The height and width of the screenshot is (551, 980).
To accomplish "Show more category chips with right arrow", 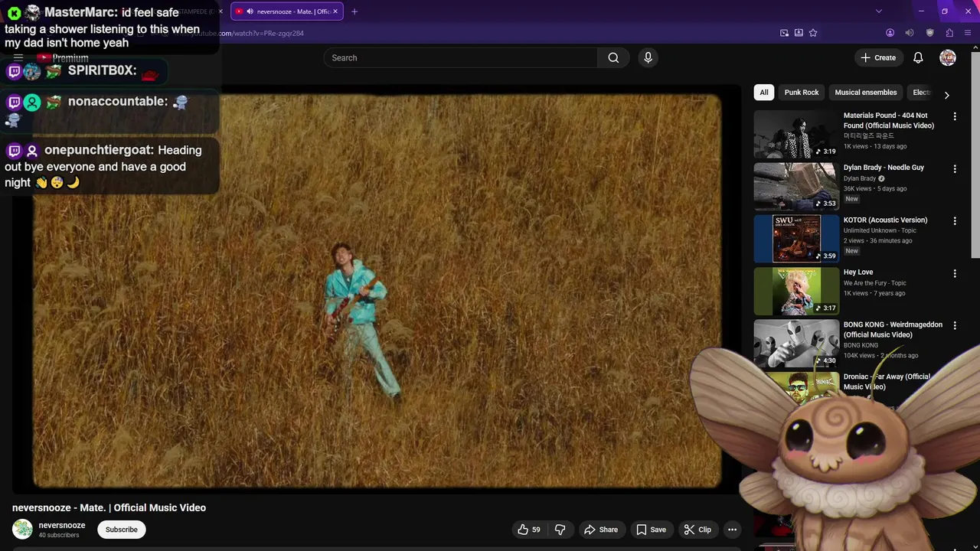I will point(946,95).
